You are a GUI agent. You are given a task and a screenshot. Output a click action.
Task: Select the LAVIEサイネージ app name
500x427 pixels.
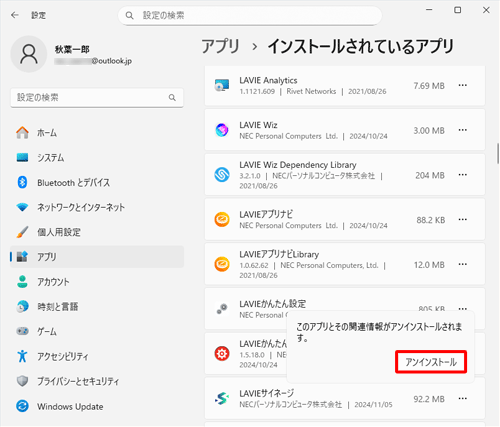[x=267, y=393]
